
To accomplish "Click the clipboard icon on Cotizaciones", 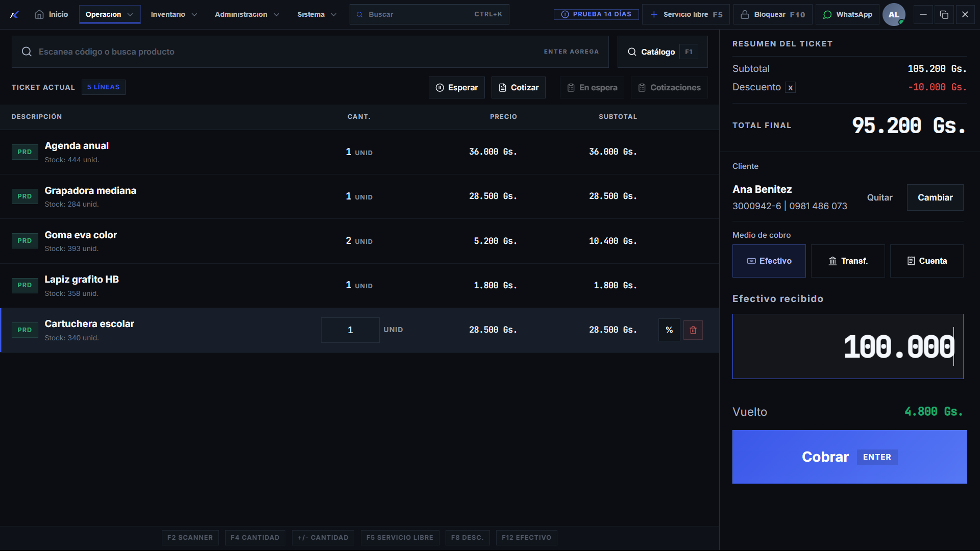I will (642, 88).
